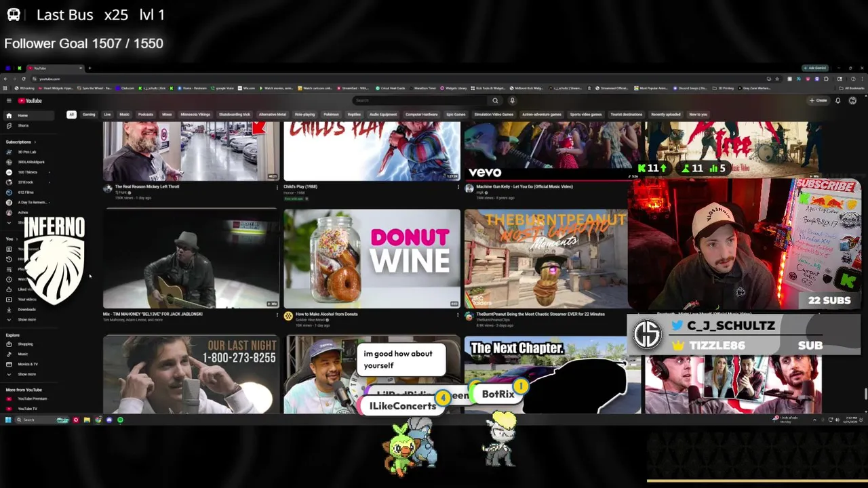The height and width of the screenshot is (488, 868).
Task: Open Spotify from the taskbar
Action: 120,420
